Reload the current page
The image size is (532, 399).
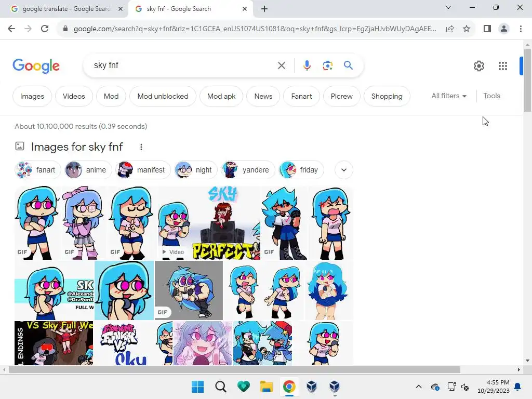click(x=45, y=29)
